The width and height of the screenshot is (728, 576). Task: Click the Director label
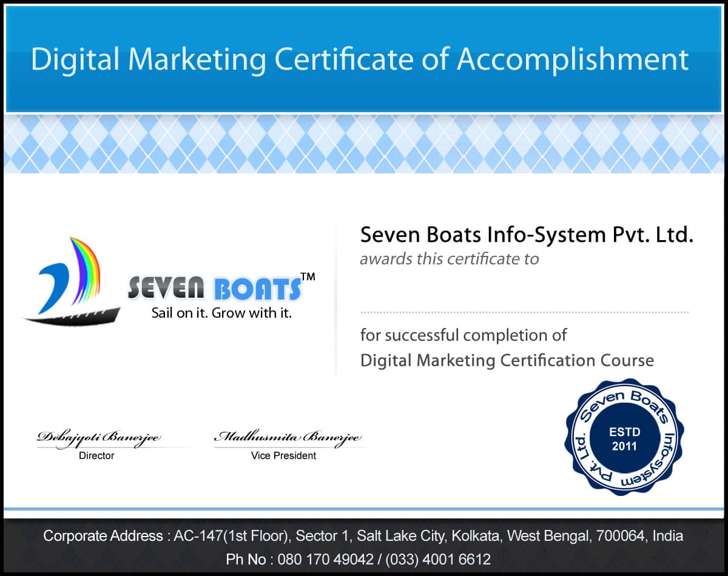coord(96,455)
